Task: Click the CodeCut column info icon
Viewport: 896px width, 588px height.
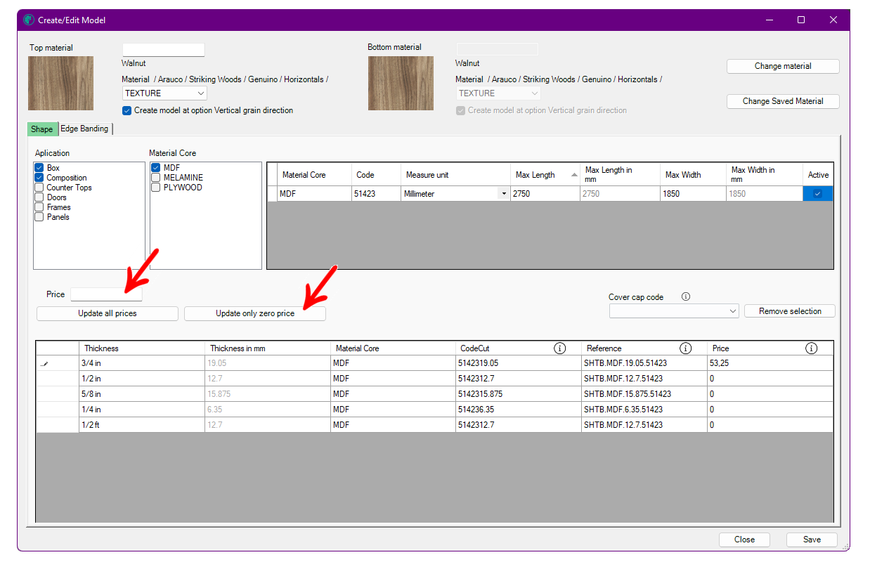Action: pyautogui.click(x=560, y=348)
